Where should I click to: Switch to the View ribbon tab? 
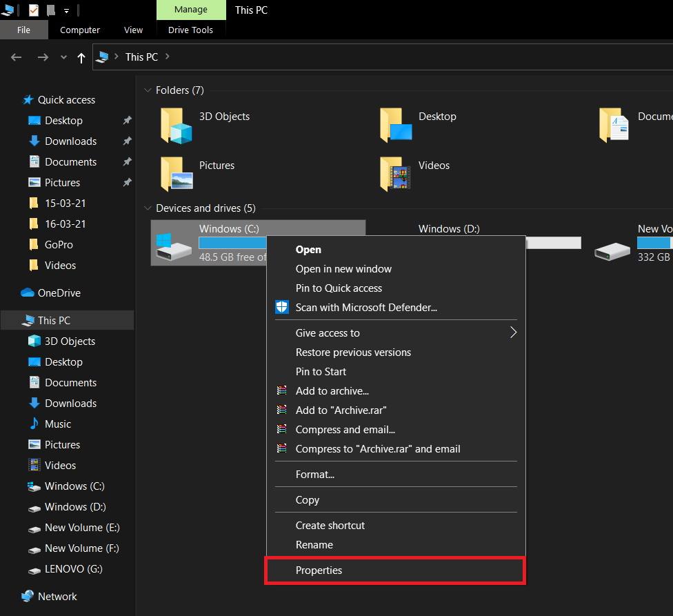(133, 30)
